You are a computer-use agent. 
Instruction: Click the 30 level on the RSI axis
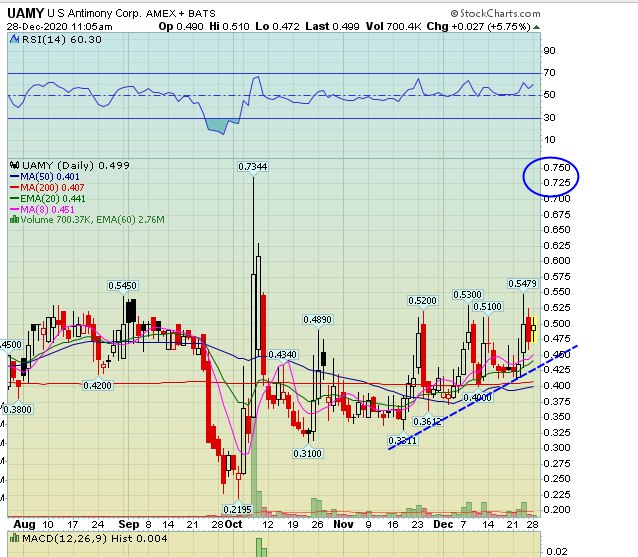tap(549, 118)
